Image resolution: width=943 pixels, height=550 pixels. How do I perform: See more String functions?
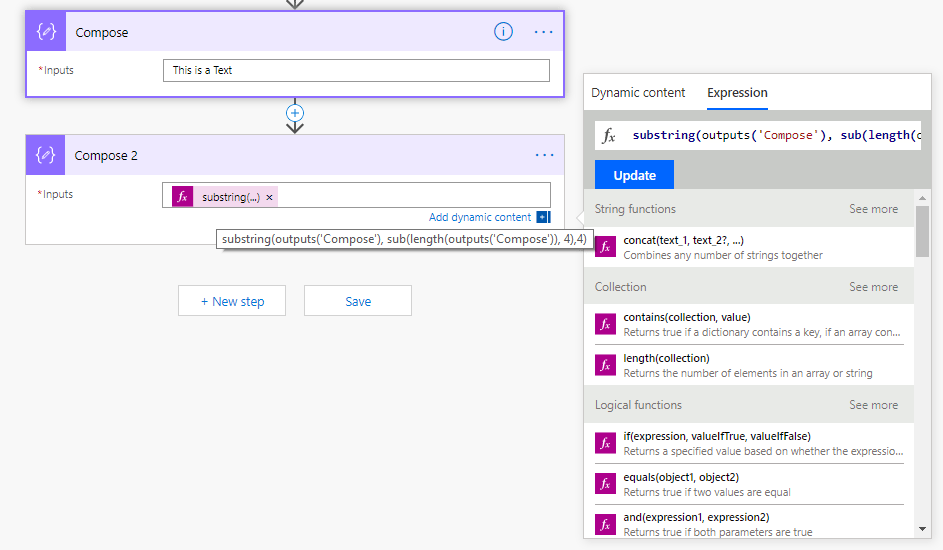point(873,209)
